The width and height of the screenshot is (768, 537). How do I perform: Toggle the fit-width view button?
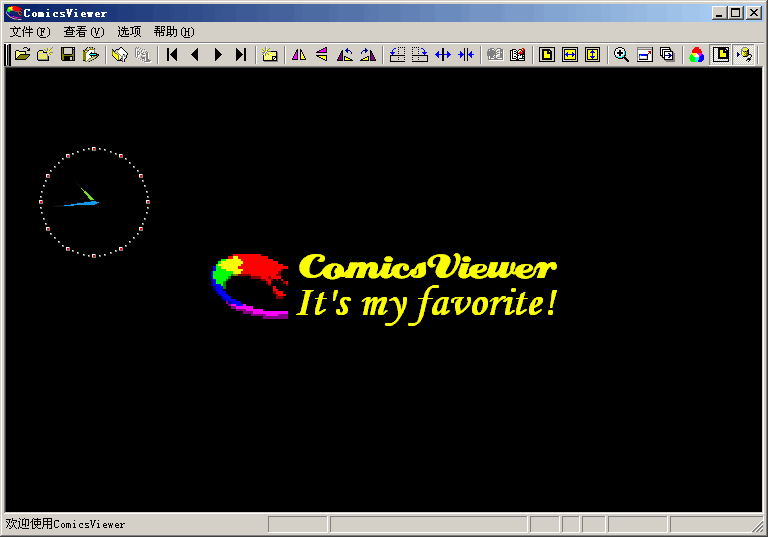[569, 55]
